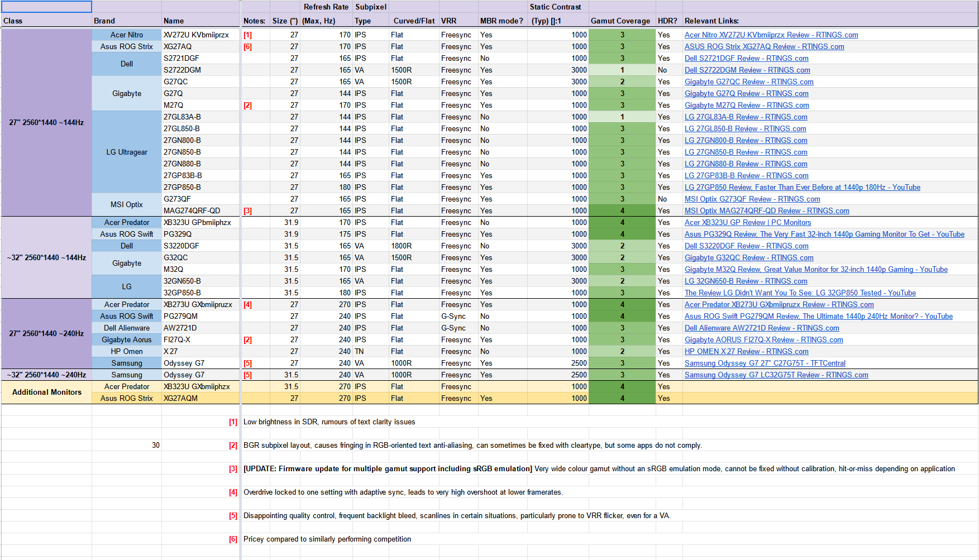Select the XG27AQM name cell
Screen dimensions: 979x560
coord(200,398)
